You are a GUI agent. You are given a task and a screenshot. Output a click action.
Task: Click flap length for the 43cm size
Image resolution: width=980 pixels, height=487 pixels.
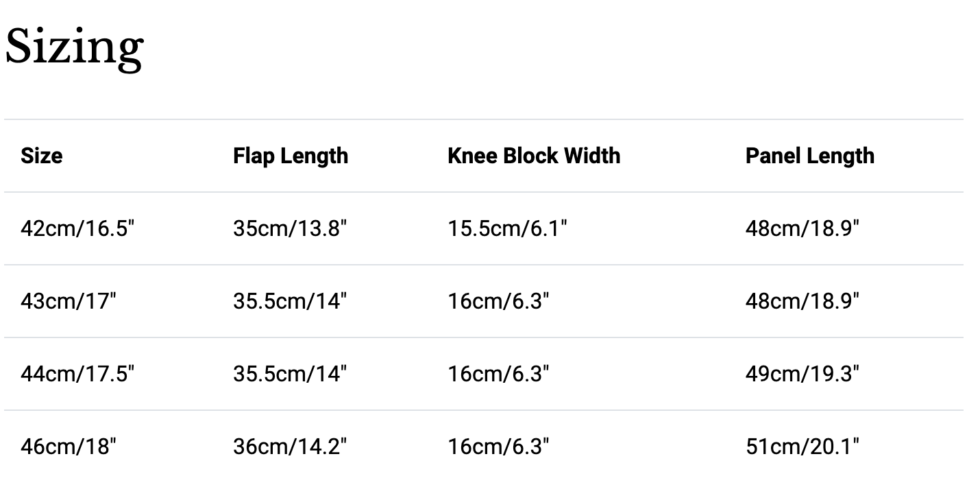[x=290, y=301]
